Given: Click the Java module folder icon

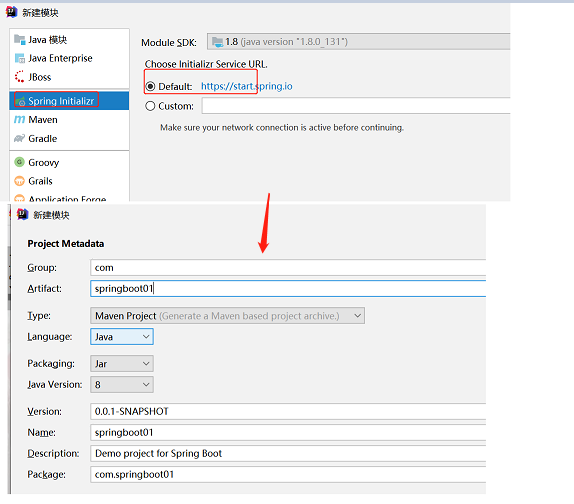Looking at the screenshot, I should click(x=19, y=39).
